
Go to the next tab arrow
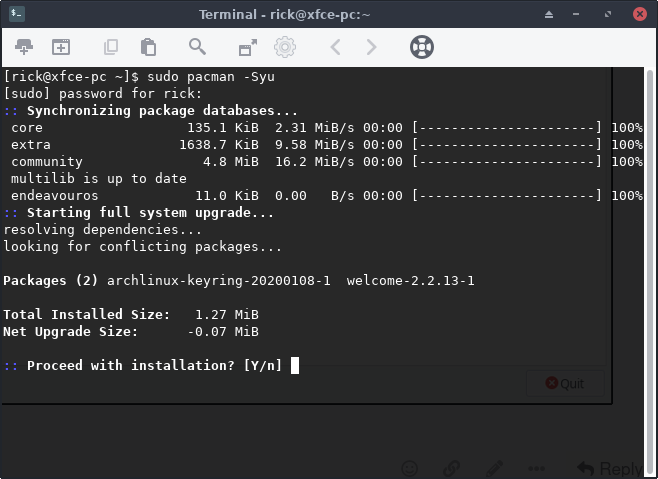pos(371,47)
